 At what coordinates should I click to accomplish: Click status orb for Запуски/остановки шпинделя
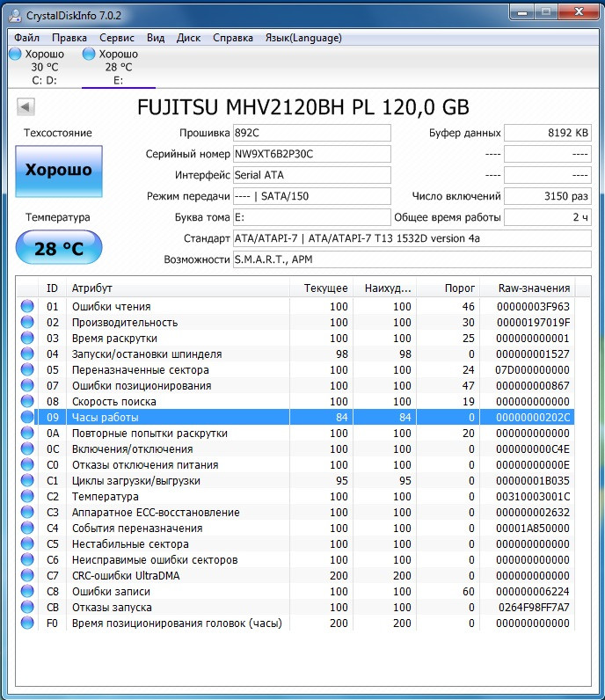(27, 354)
